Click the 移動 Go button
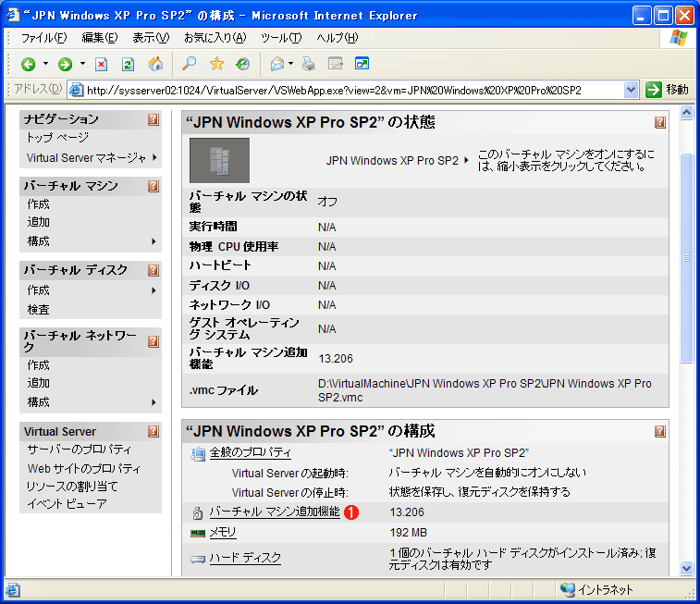This screenshot has height=604, width=700. (x=667, y=90)
